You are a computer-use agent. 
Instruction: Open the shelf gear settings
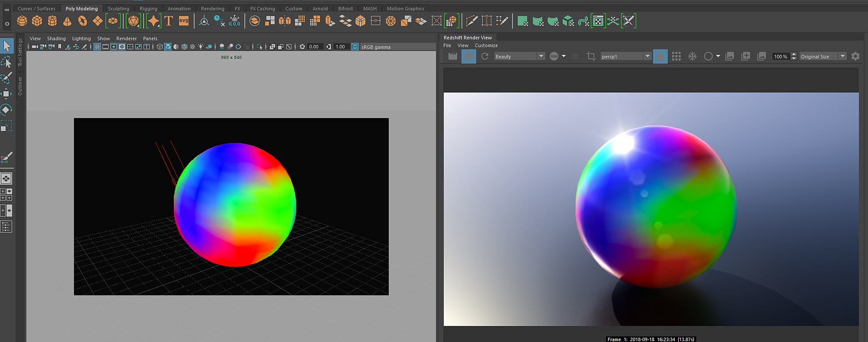(x=7, y=24)
